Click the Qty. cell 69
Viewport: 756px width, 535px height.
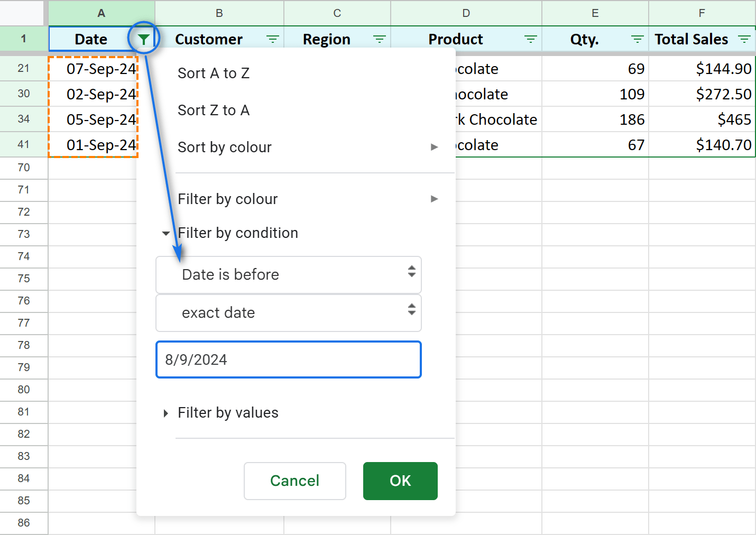(x=595, y=69)
